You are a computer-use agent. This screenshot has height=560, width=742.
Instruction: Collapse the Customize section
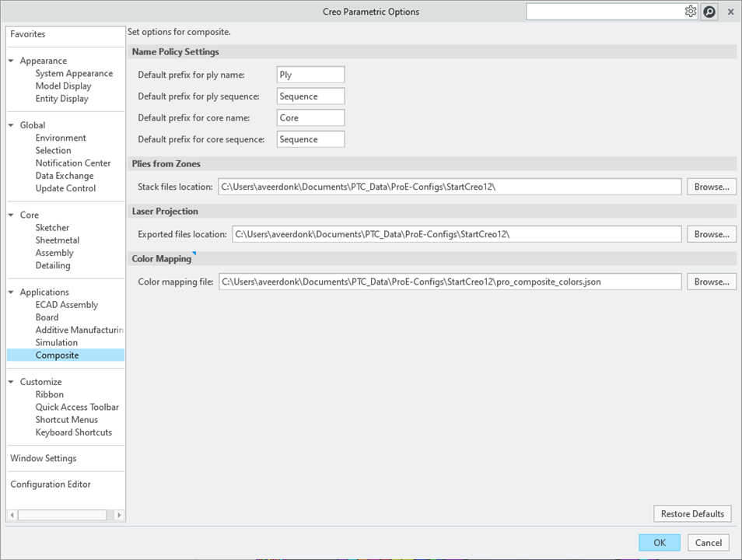(11, 382)
